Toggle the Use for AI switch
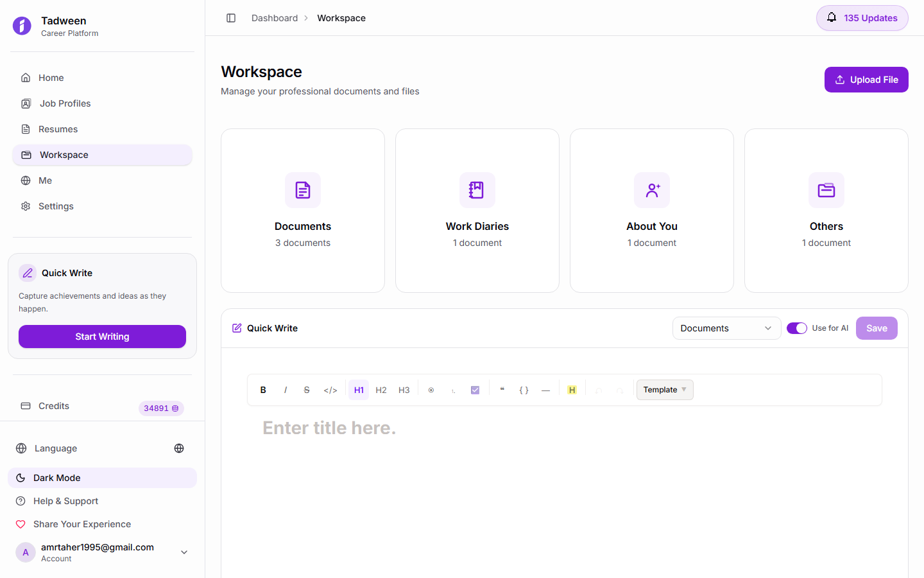924x578 pixels. (x=796, y=328)
